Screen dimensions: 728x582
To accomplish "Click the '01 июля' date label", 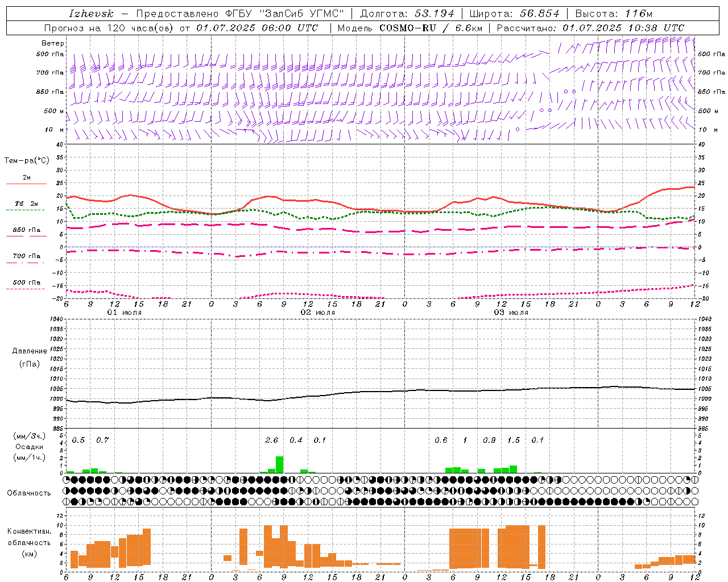I will pos(125,313).
